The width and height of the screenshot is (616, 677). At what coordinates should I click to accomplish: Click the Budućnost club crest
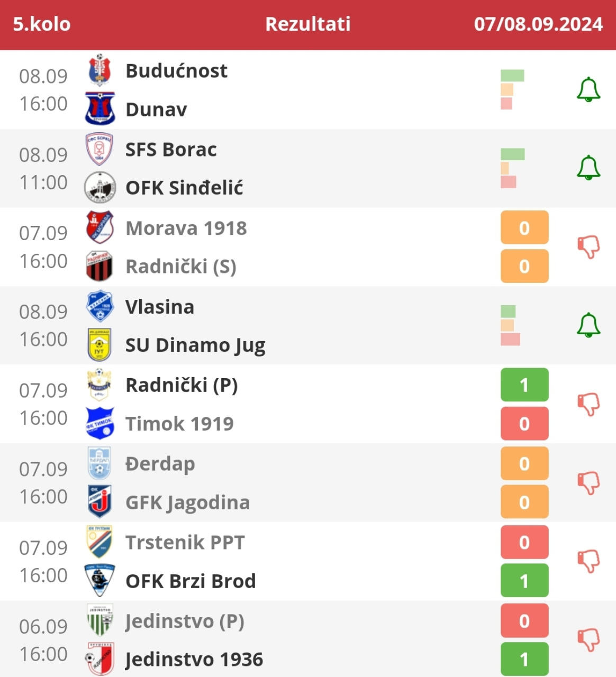(99, 70)
